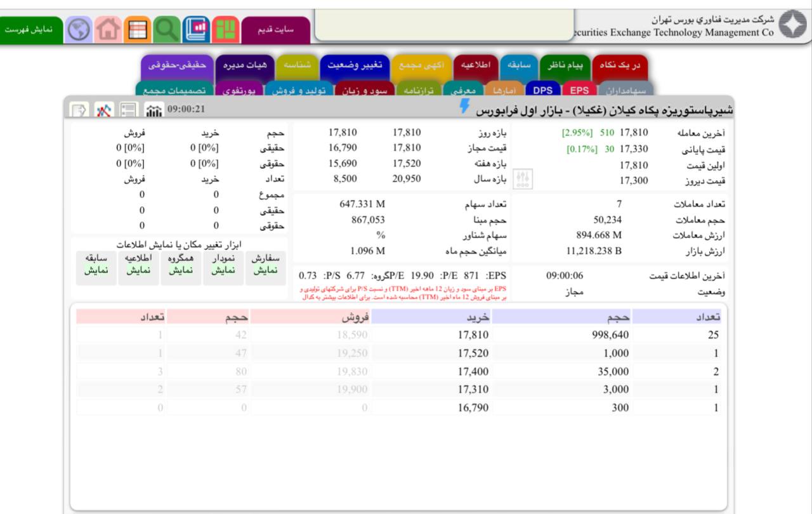This screenshot has height=514, width=812.
Task: Click the فروش column header in order table
Action: point(310,317)
